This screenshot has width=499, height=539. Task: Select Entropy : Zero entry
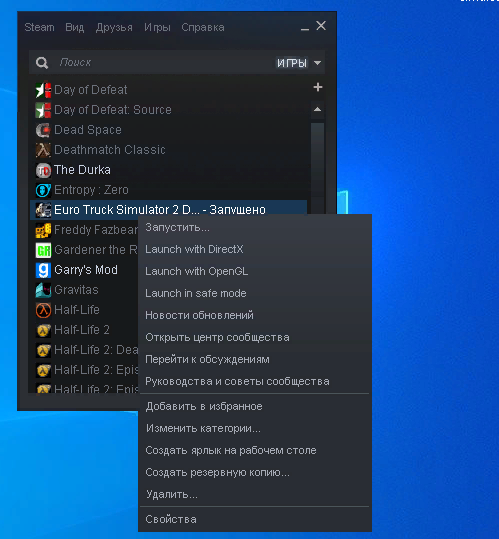coord(168,190)
